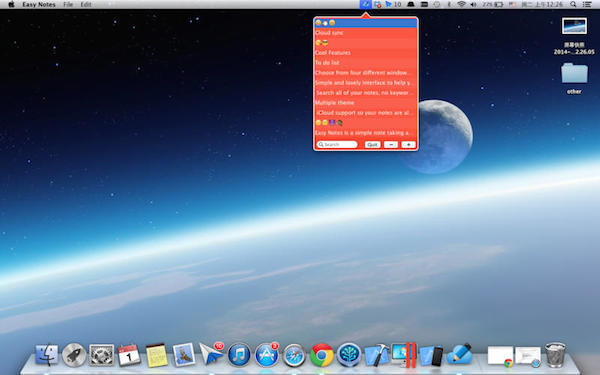The width and height of the screenshot is (600, 375).
Task: Open the SourceTree tree icon in the Dock
Action: pos(349,355)
